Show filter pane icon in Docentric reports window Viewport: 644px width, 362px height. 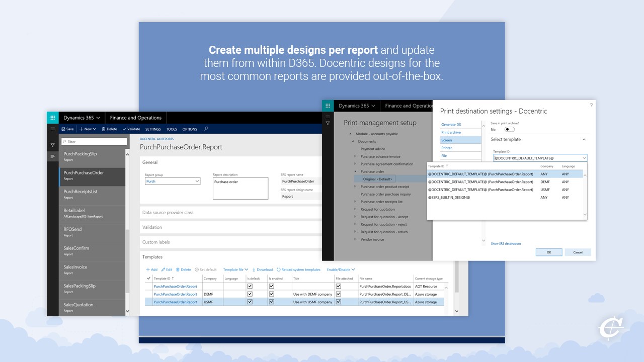click(x=52, y=145)
